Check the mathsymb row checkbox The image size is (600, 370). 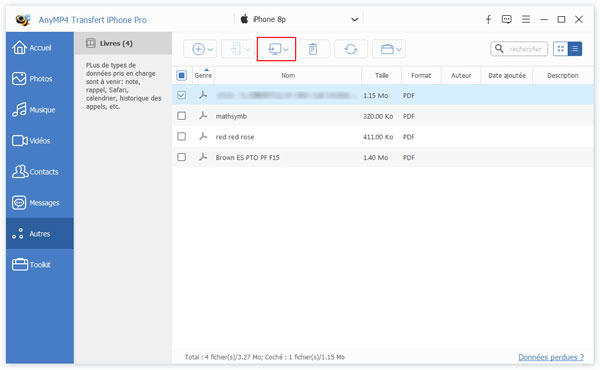click(x=181, y=116)
